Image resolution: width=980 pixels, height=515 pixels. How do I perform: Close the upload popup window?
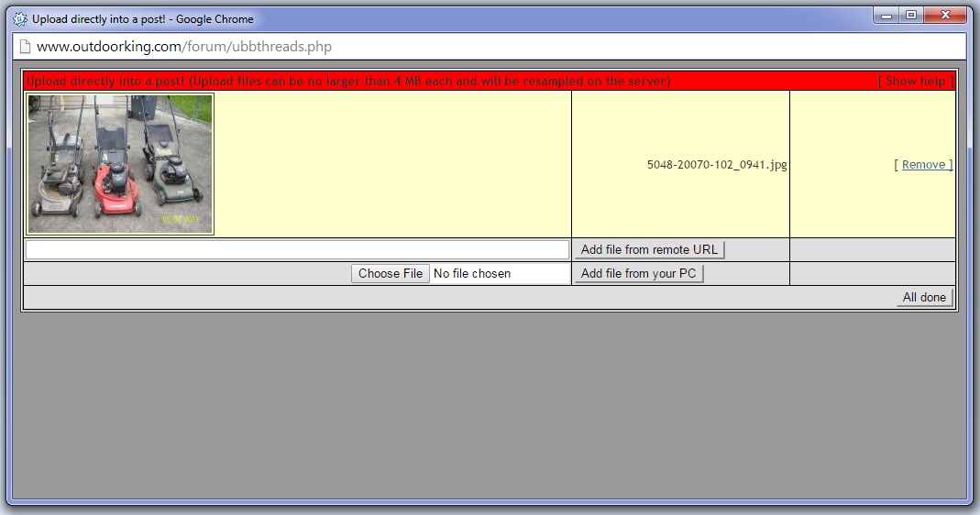pos(943,16)
